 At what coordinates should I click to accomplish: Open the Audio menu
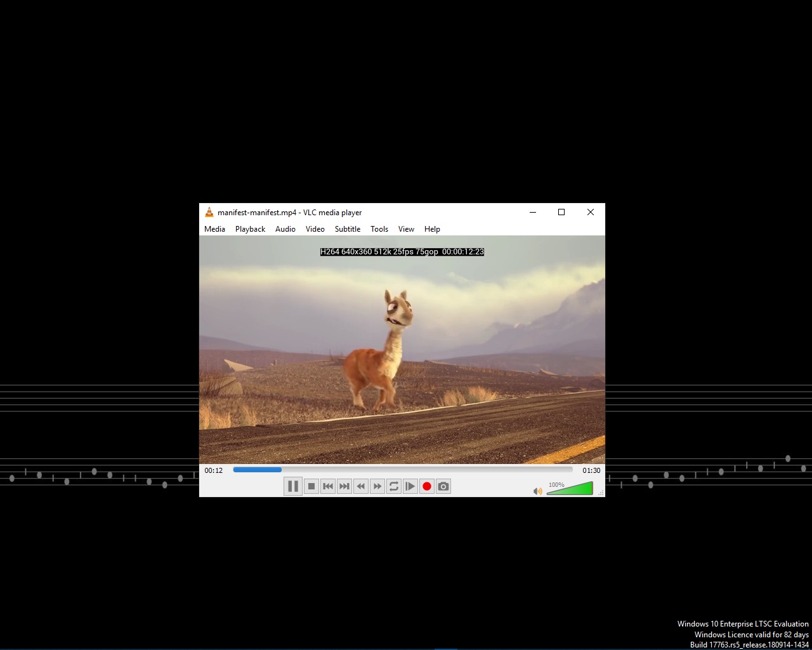click(285, 229)
